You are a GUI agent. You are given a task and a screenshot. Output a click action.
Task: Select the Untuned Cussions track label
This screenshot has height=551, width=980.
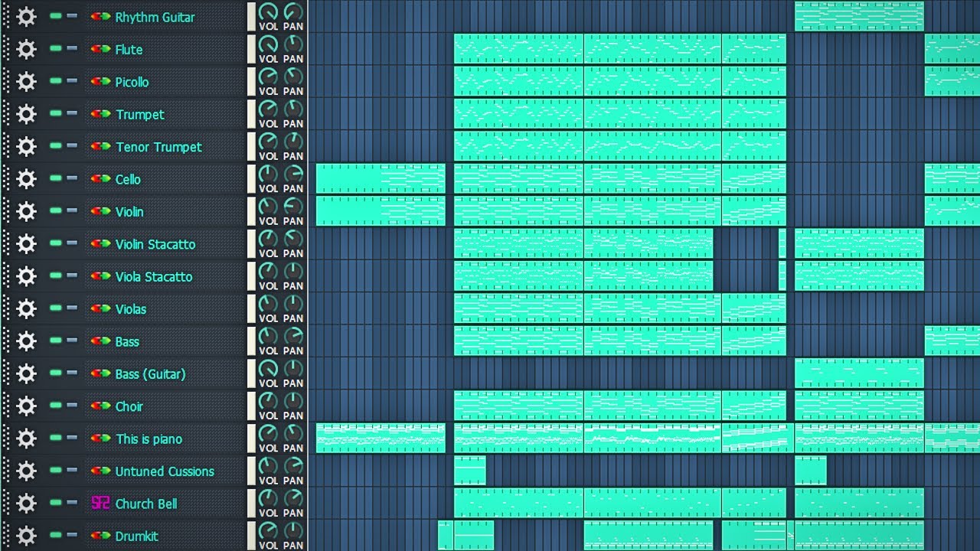[x=165, y=471]
